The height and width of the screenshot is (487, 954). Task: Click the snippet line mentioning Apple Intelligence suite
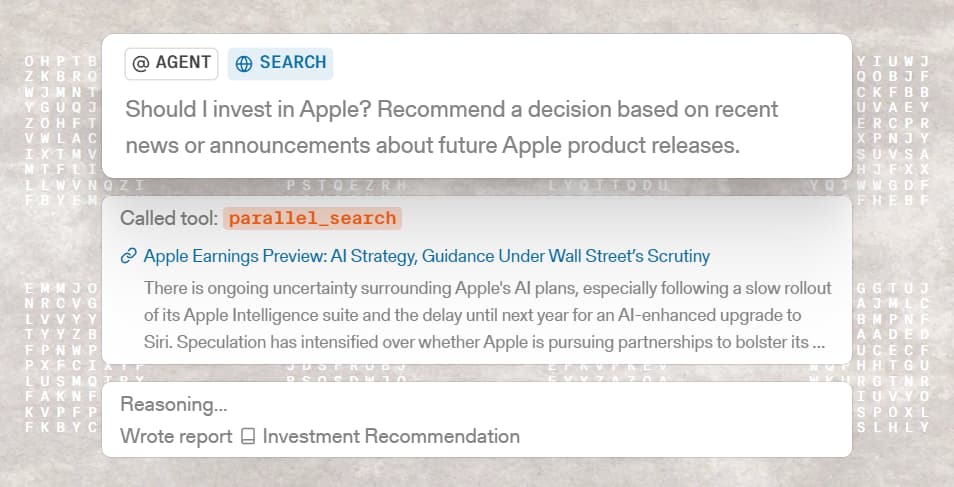472,315
